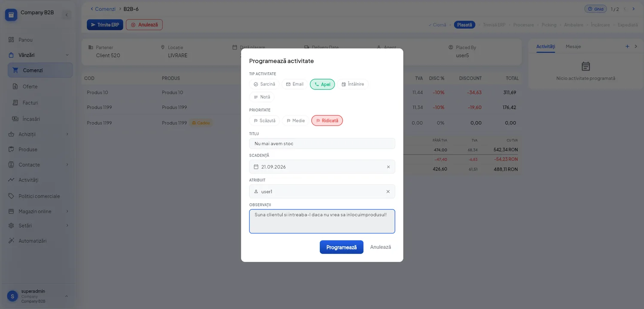Select the Email activity type
The image size is (644, 309).
tap(295, 84)
